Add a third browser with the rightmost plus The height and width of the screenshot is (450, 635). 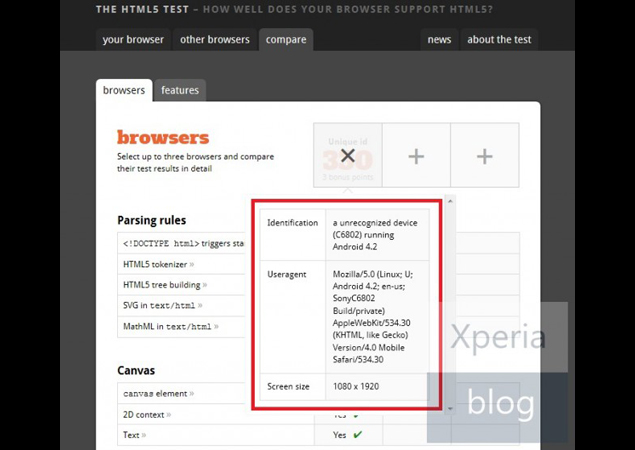[x=484, y=156]
